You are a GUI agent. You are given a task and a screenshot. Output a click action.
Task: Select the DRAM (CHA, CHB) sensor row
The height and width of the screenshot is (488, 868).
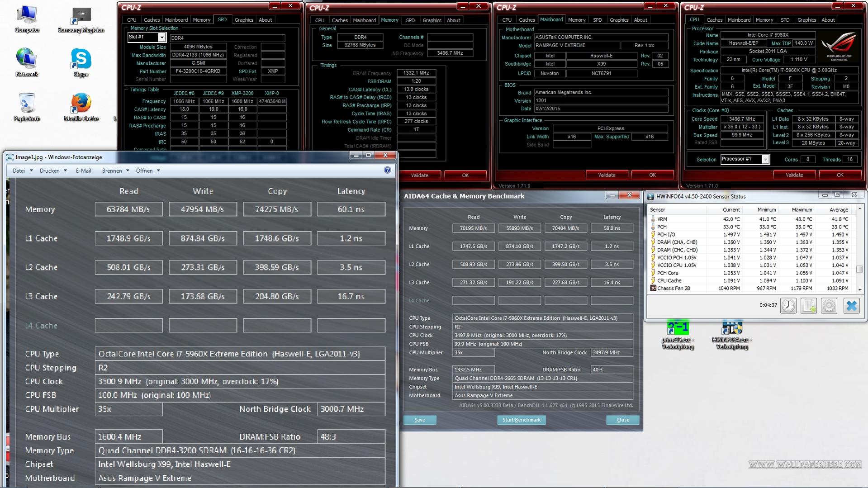(x=752, y=242)
